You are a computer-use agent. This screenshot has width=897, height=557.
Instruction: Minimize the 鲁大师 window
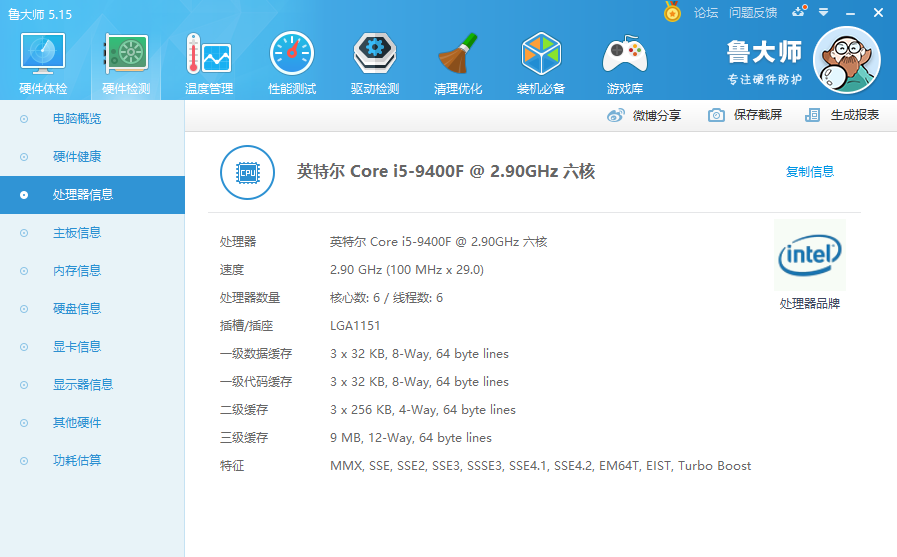(851, 13)
